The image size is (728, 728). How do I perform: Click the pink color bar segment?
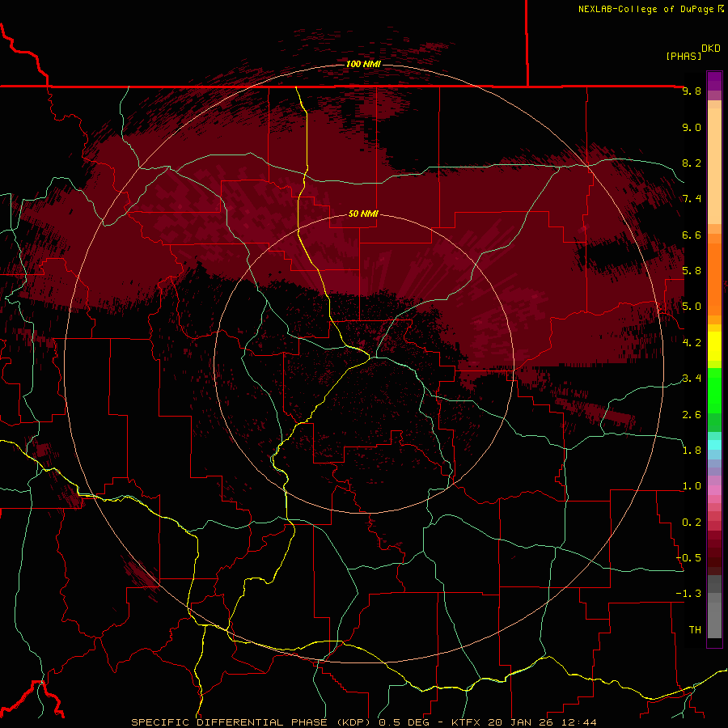714,490
